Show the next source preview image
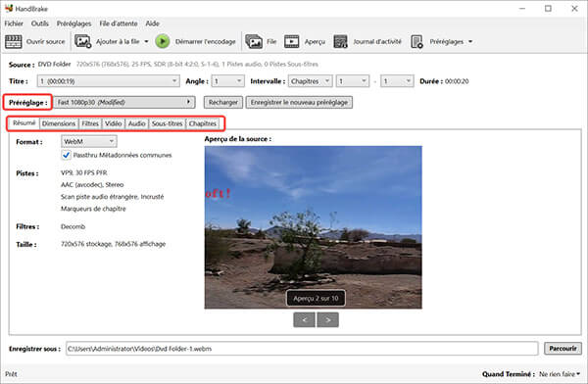The image size is (588, 384). pos(327,320)
